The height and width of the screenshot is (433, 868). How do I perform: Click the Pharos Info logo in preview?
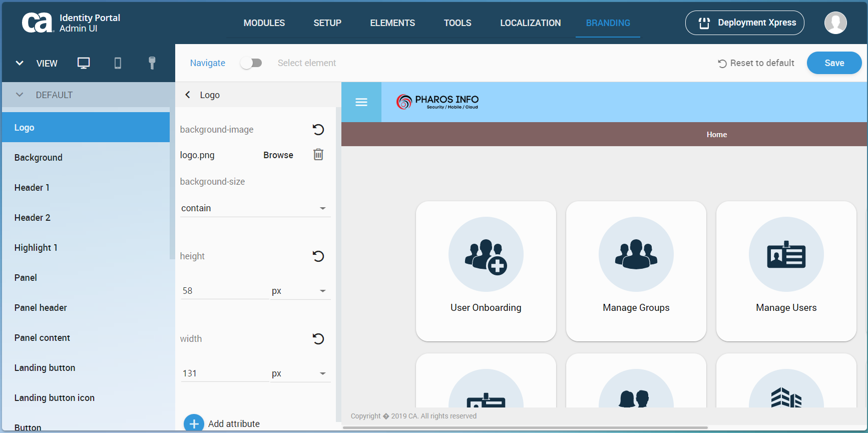438,102
